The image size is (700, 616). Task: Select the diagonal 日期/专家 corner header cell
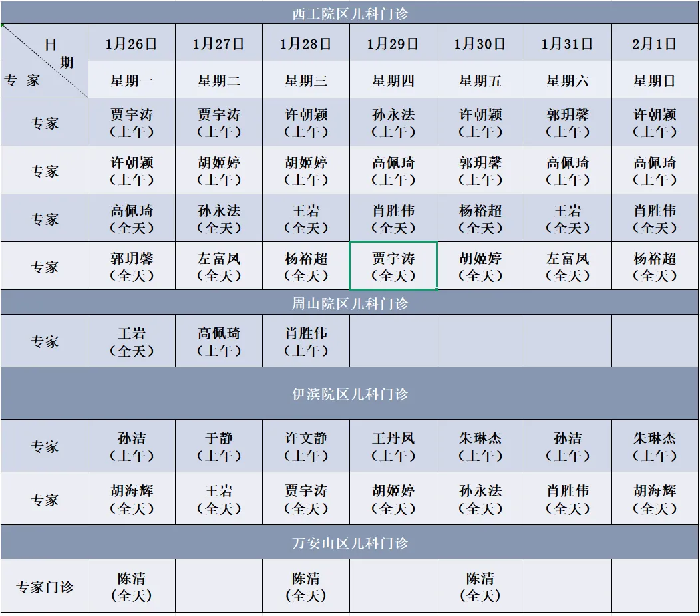click(45, 62)
